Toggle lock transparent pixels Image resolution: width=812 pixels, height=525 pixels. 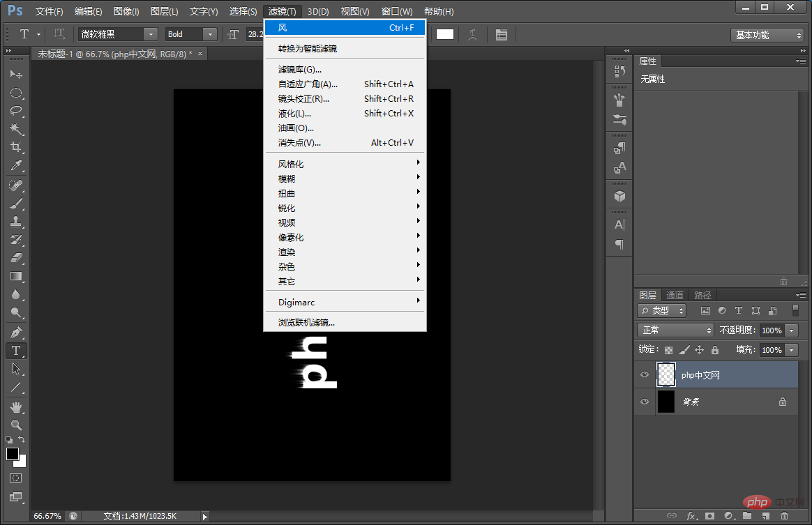click(668, 350)
